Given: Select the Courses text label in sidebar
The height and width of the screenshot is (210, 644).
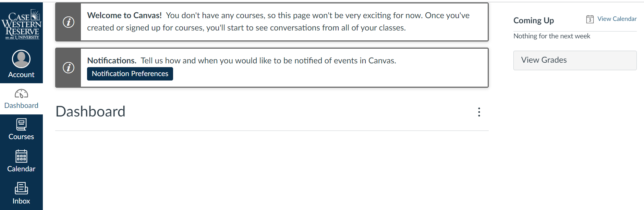Looking at the screenshot, I should tap(21, 137).
